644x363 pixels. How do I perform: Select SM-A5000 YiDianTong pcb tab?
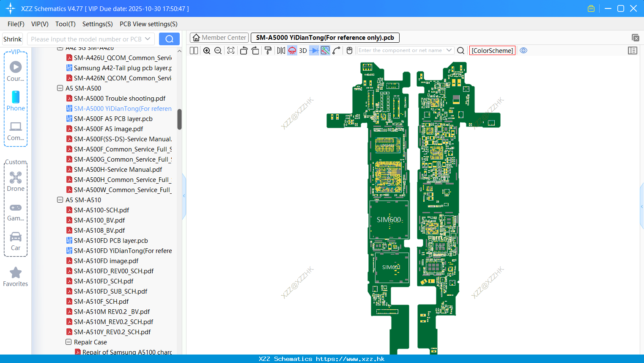click(x=325, y=38)
